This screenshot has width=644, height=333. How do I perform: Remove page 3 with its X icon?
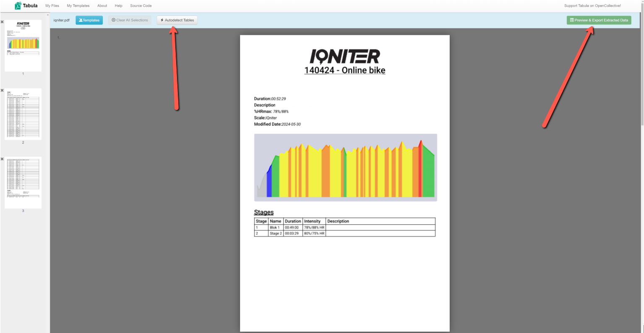[x=2, y=159]
